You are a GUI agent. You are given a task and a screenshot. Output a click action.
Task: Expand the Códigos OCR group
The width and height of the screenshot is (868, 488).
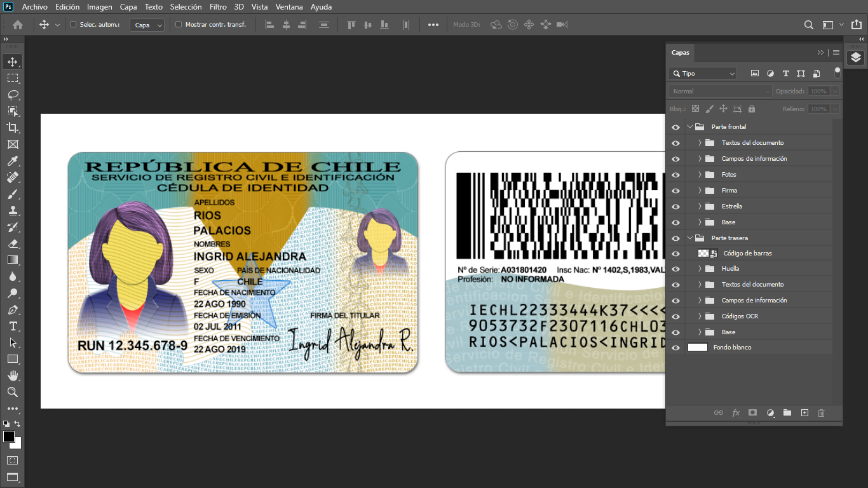(x=700, y=316)
